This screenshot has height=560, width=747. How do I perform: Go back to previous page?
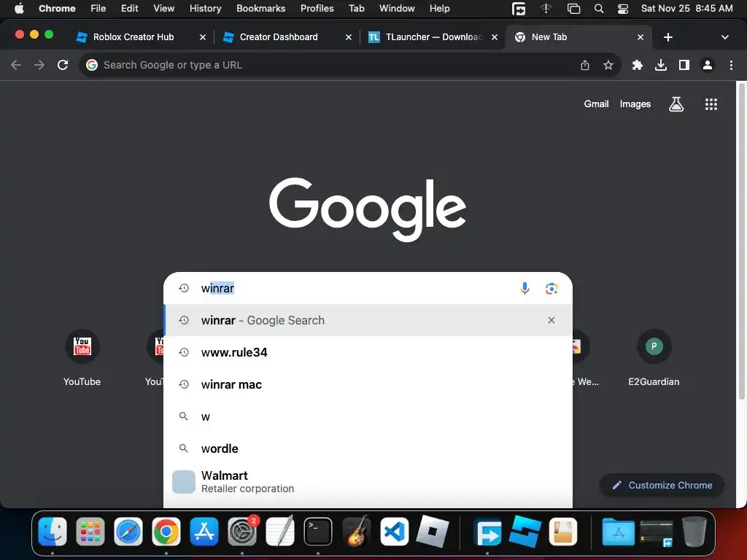point(16,65)
